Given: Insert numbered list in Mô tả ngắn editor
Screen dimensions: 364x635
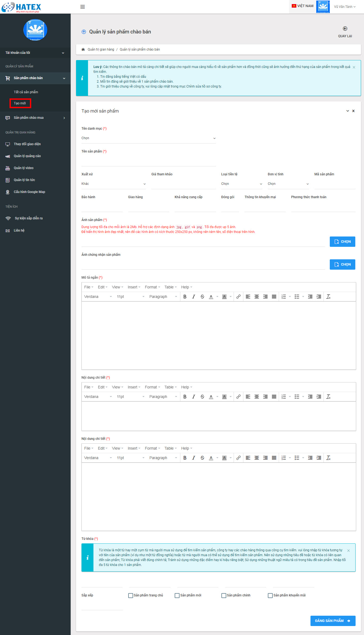Looking at the screenshot, I should [284, 297].
